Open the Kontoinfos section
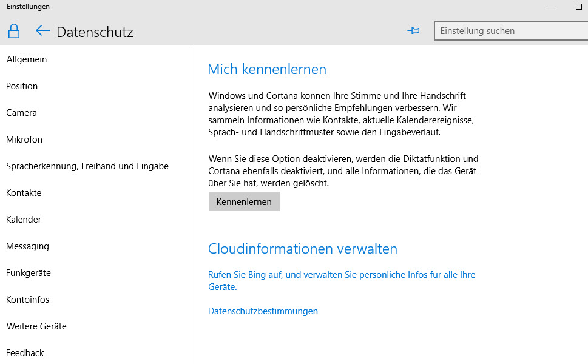Screen dimensions: 588x364 coord(28,300)
